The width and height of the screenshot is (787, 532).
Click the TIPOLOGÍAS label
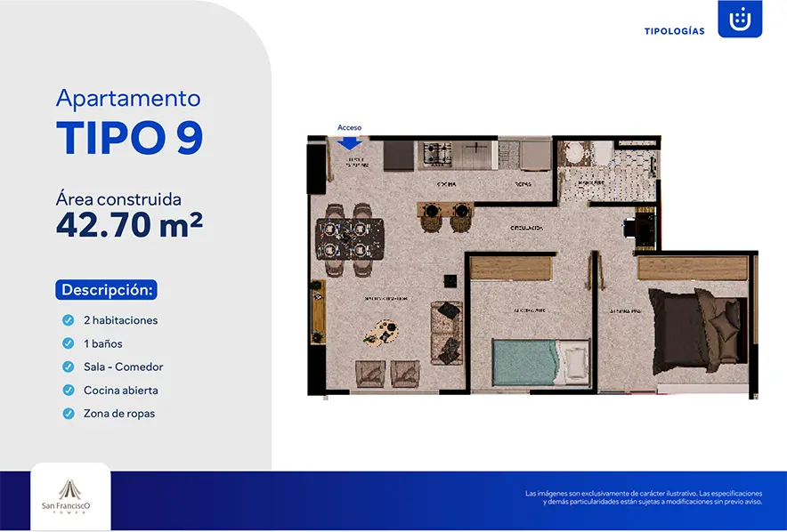coord(674,31)
